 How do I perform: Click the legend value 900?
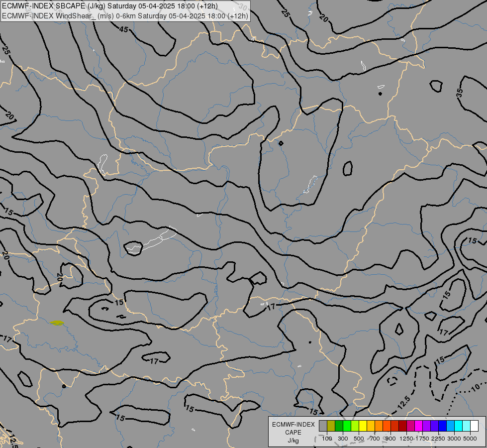coord(390,439)
